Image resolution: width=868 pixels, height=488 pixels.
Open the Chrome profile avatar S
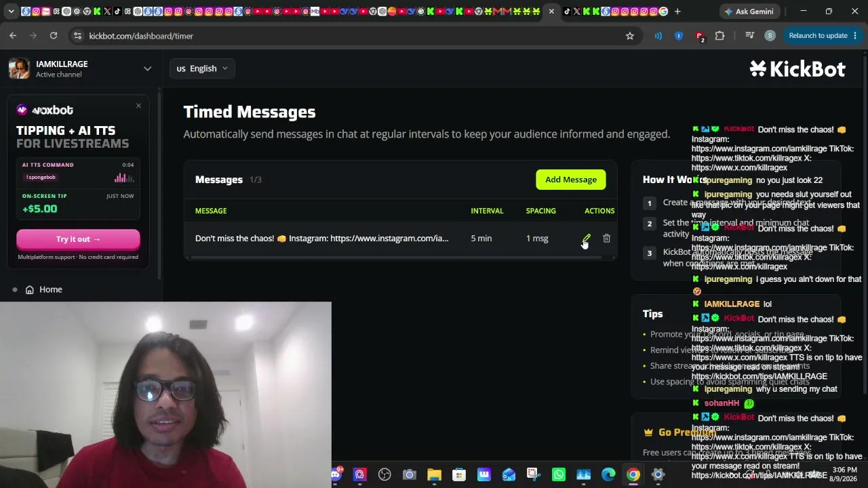pyautogui.click(x=770, y=36)
